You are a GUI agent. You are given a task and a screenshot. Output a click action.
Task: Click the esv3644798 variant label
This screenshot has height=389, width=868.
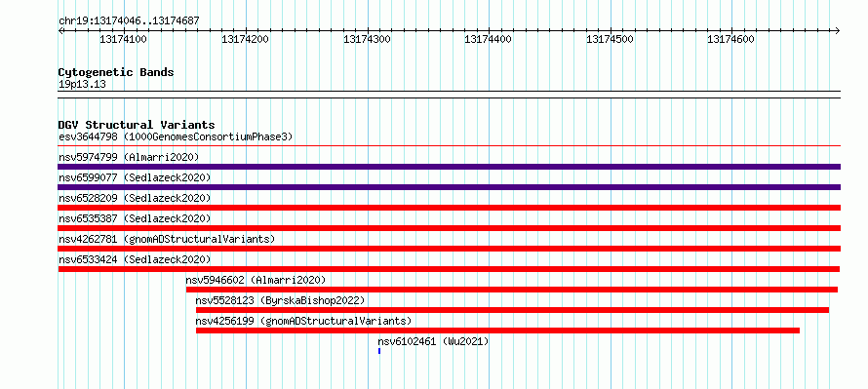pos(176,136)
